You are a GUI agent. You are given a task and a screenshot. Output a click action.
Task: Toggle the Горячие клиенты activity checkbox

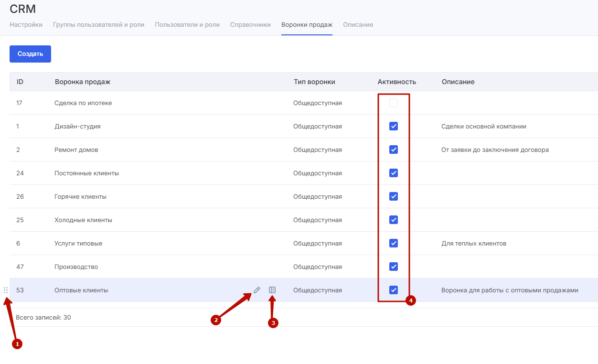[394, 196]
